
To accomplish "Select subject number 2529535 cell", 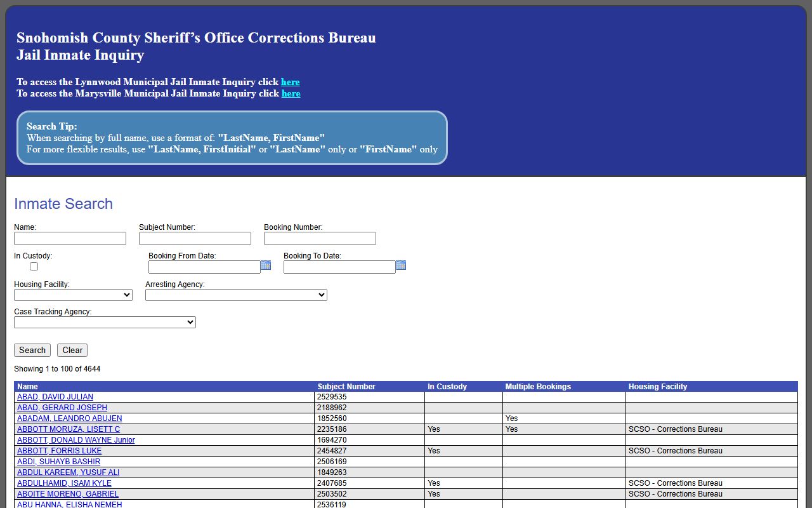I will 370,397.
